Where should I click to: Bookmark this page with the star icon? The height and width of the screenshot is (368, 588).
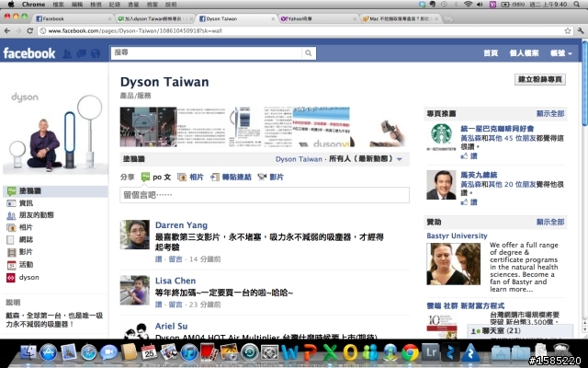click(568, 30)
